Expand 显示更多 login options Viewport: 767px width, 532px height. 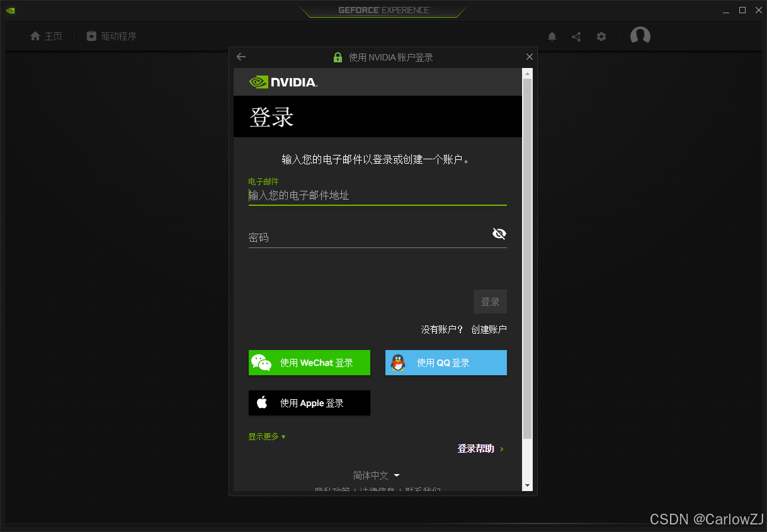267,436
